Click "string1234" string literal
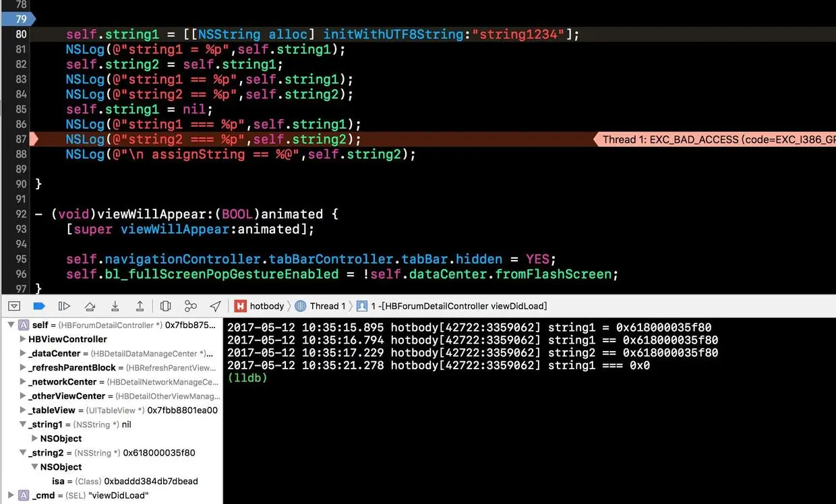Image resolution: width=836 pixels, height=504 pixels. point(518,34)
